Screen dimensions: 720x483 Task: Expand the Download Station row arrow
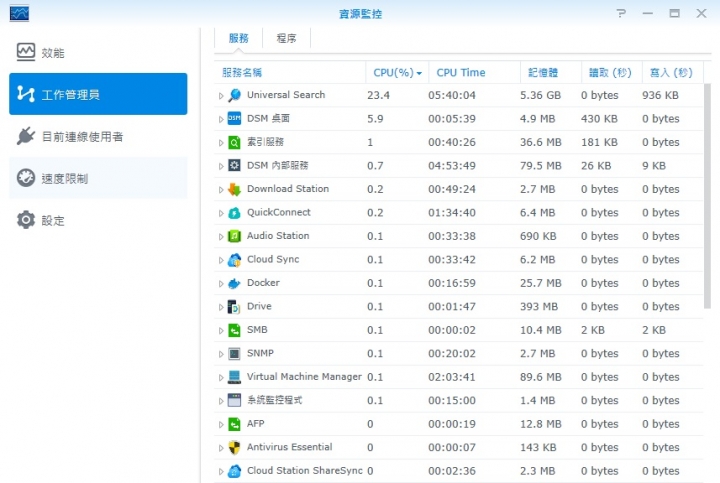[x=221, y=189]
